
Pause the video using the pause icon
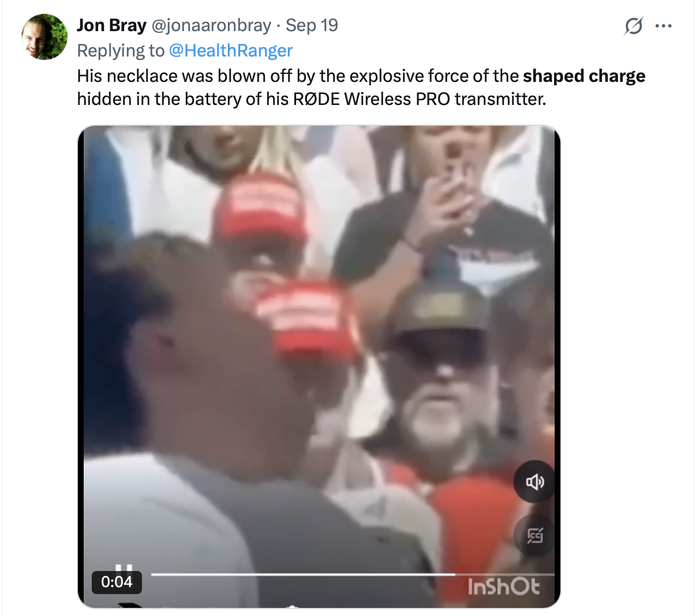click(x=124, y=568)
